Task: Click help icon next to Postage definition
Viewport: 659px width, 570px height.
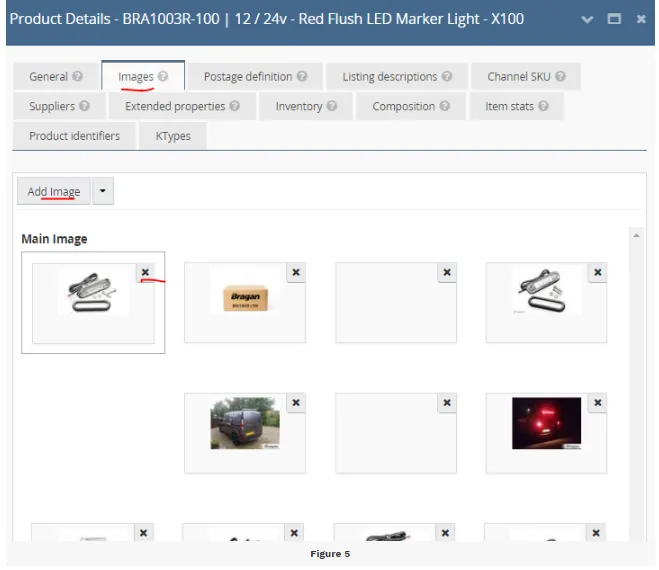Action: pyautogui.click(x=302, y=76)
